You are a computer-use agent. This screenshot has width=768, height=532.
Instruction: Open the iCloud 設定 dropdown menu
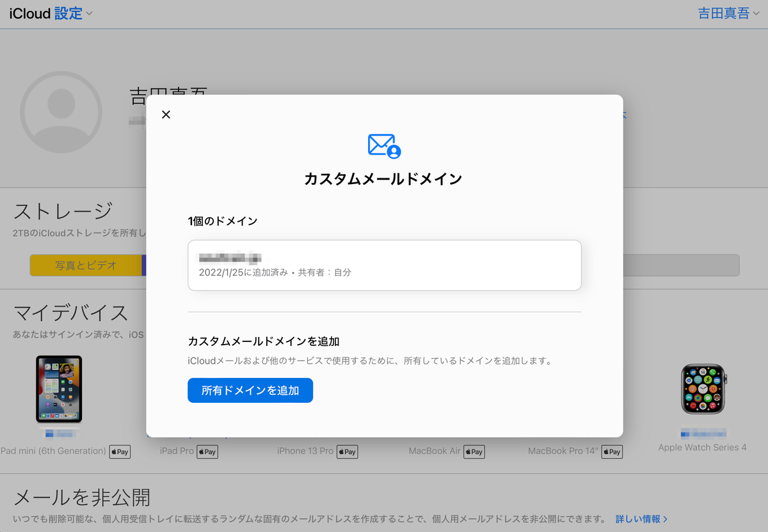coord(51,13)
